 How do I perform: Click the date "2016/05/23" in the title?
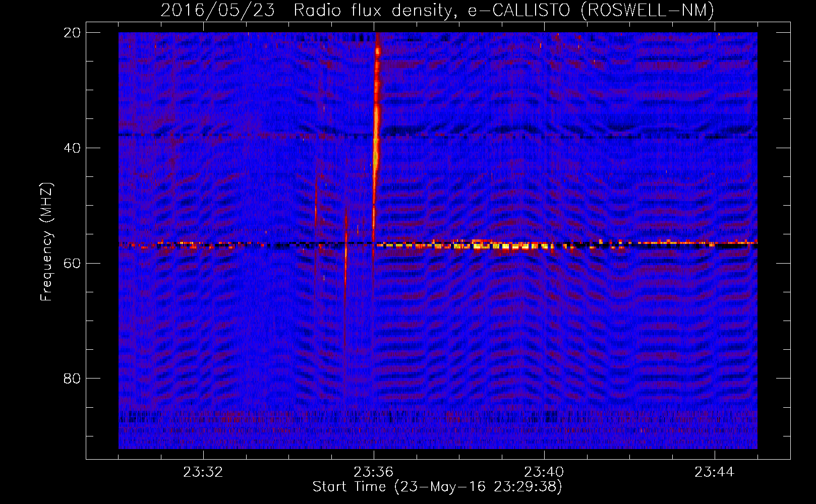(x=218, y=10)
